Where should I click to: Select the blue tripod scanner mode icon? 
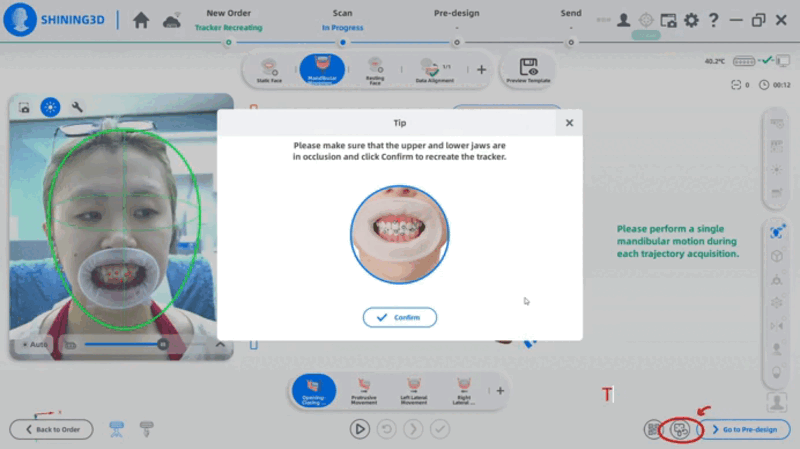117,429
